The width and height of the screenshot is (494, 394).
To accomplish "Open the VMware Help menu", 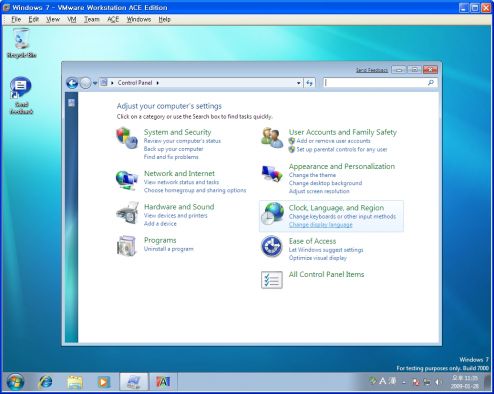I will 164,19.
